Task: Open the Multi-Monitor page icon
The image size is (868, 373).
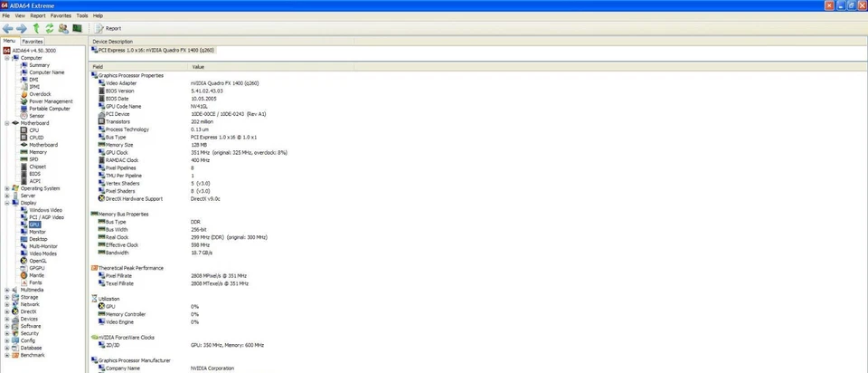Action: click(24, 246)
